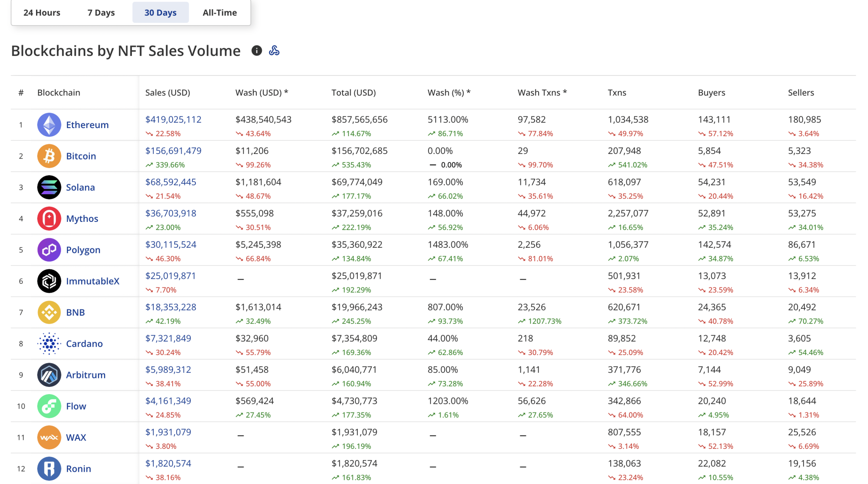Click Arbitrum sales value $5,989,312
This screenshot has width=868, height=484.
[x=168, y=370]
